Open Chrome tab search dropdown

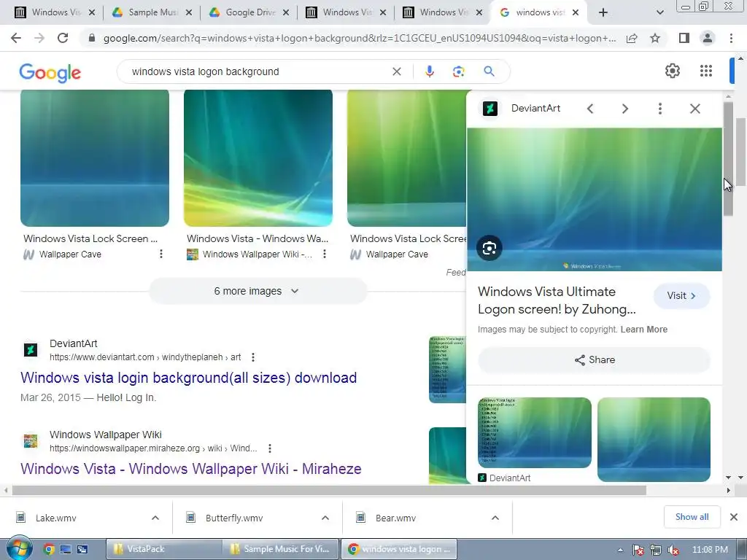(x=659, y=12)
